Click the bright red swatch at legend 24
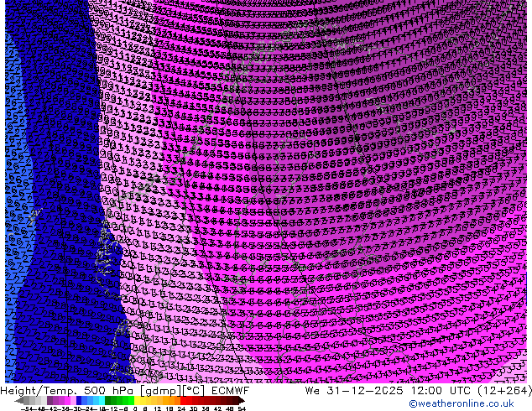 183,400
